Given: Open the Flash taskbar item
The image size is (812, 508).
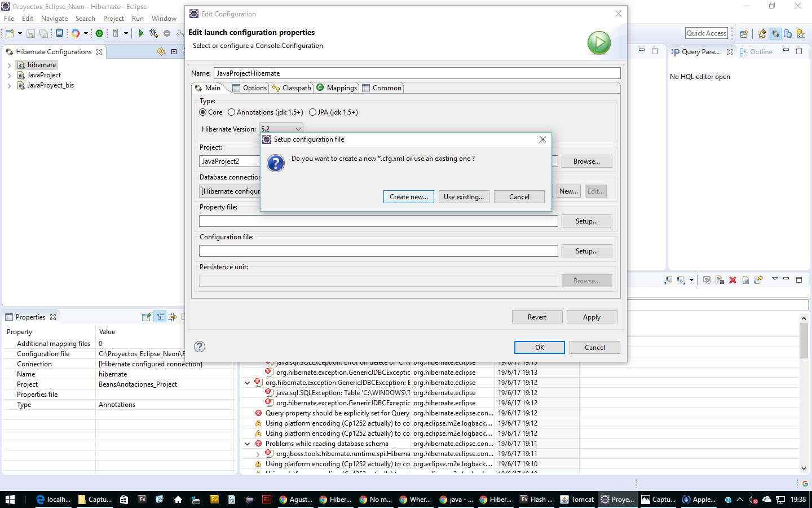Looking at the screenshot, I should [x=537, y=499].
